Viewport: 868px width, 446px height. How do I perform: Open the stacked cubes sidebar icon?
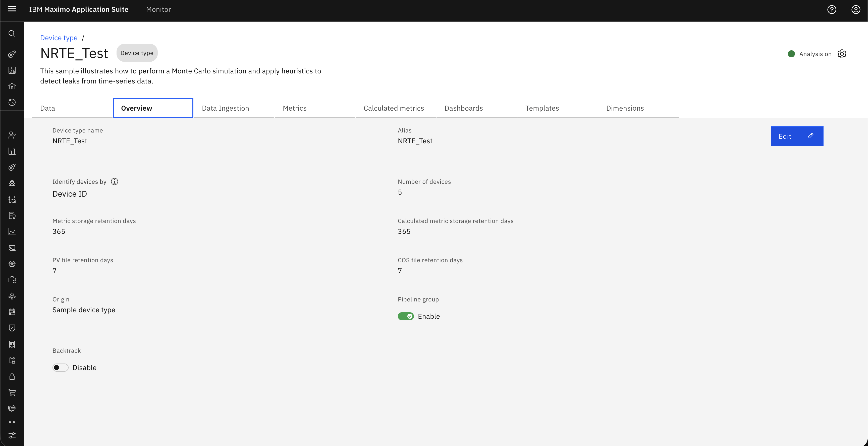pos(12,184)
